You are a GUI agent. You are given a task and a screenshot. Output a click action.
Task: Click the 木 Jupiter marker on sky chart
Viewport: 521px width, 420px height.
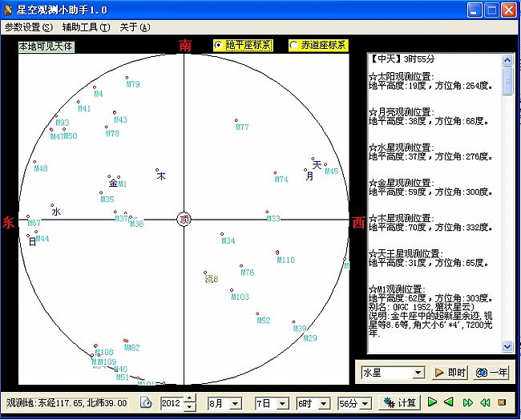click(x=160, y=175)
